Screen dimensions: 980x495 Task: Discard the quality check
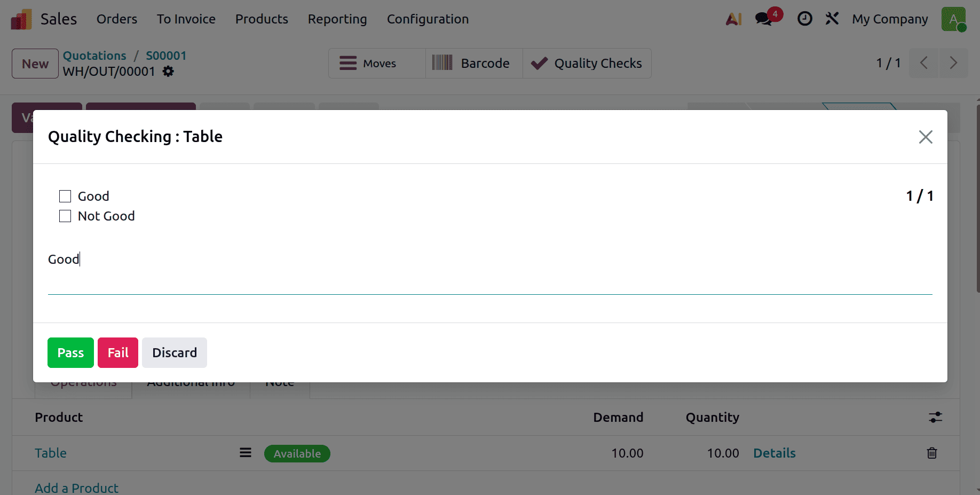[x=175, y=353]
